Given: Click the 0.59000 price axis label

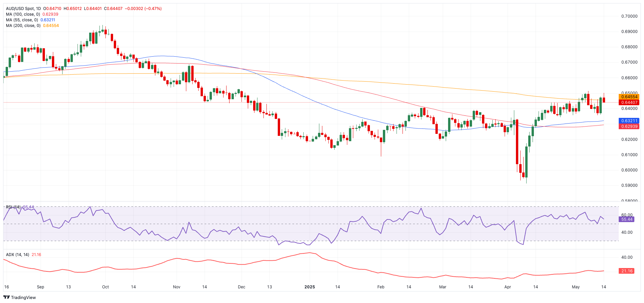Looking at the screenshot, I should click(629, 185).
